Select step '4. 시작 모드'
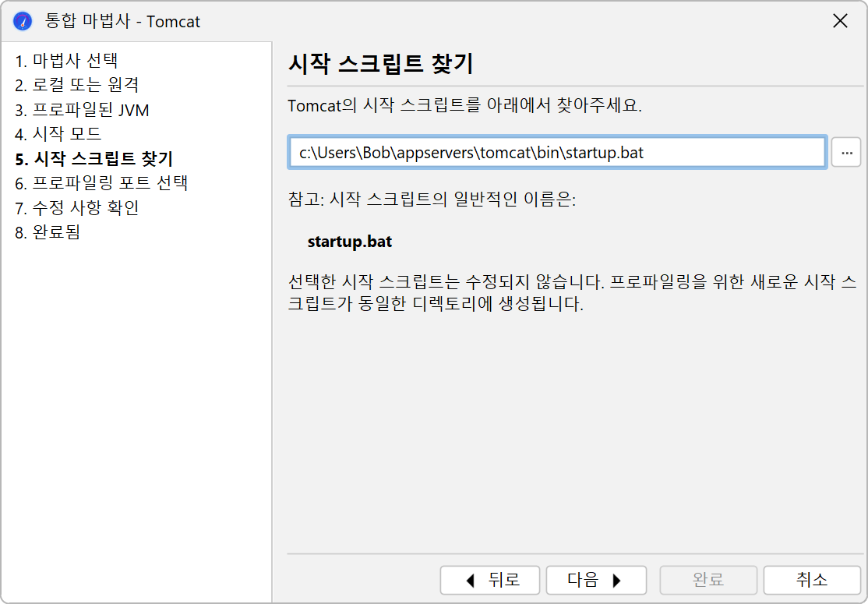The width and height of the screenshot is (868, 604). point(58,134)
